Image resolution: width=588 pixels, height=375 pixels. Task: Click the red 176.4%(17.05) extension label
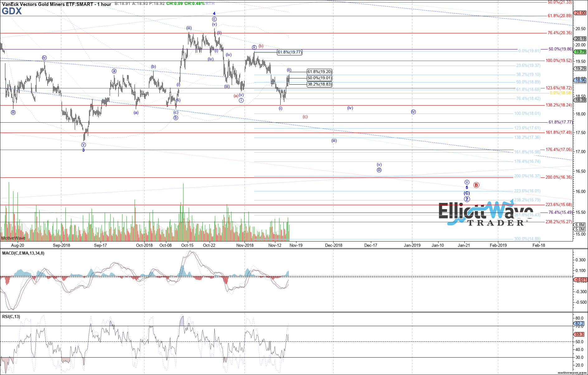pos(559,149)
